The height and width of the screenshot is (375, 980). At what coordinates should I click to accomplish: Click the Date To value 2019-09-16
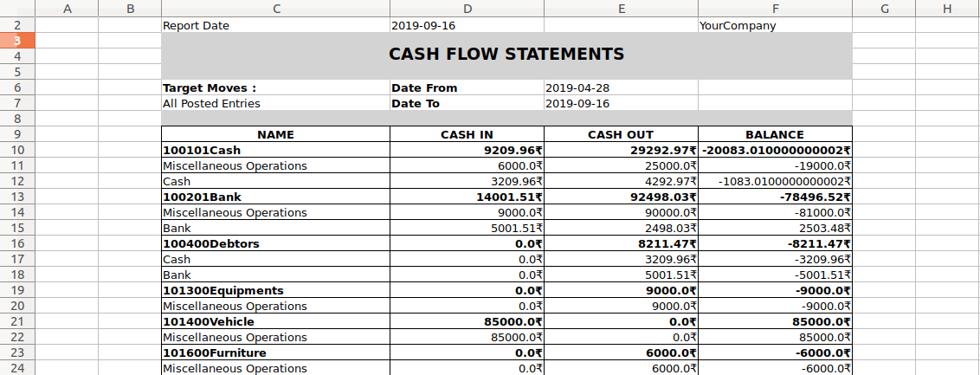[x=621, y=104]
